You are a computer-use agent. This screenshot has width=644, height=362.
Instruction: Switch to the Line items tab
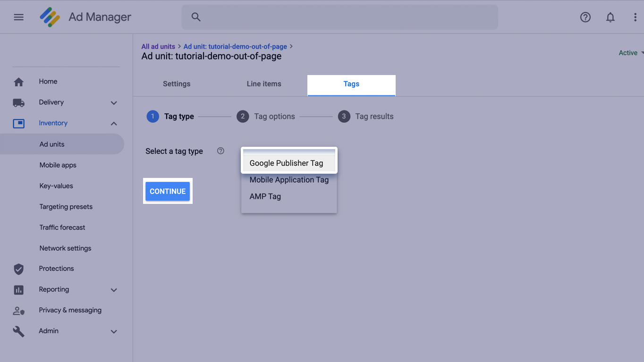[x=264, y=84]
